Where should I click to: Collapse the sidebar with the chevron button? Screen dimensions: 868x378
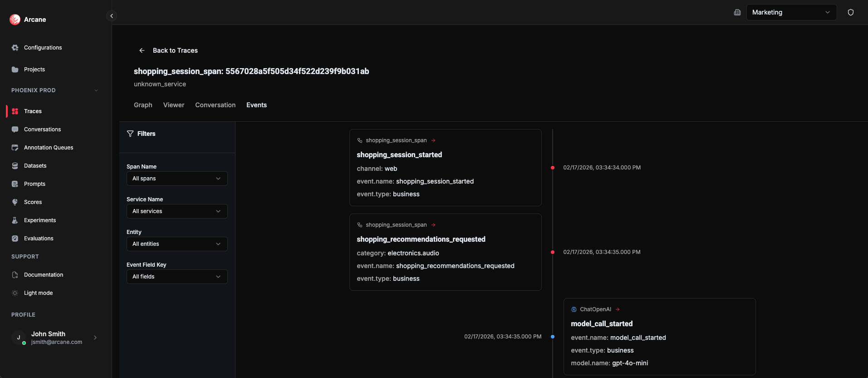(x=112, y=16)
